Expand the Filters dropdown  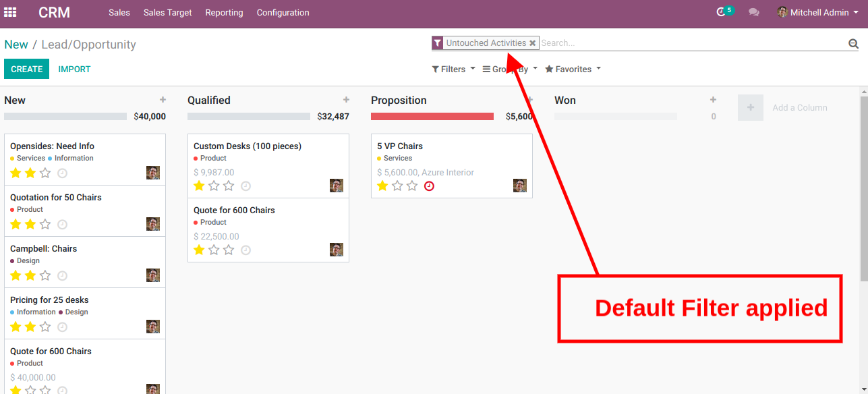453,69
